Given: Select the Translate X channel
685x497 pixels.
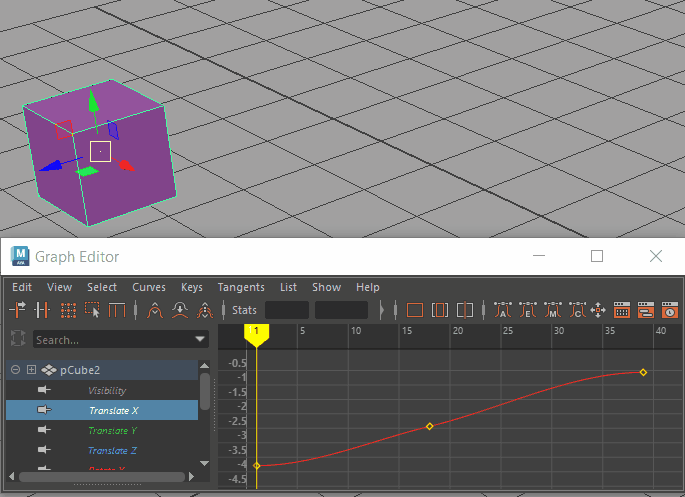Looking at the screenshot, I should pos(102,410).
